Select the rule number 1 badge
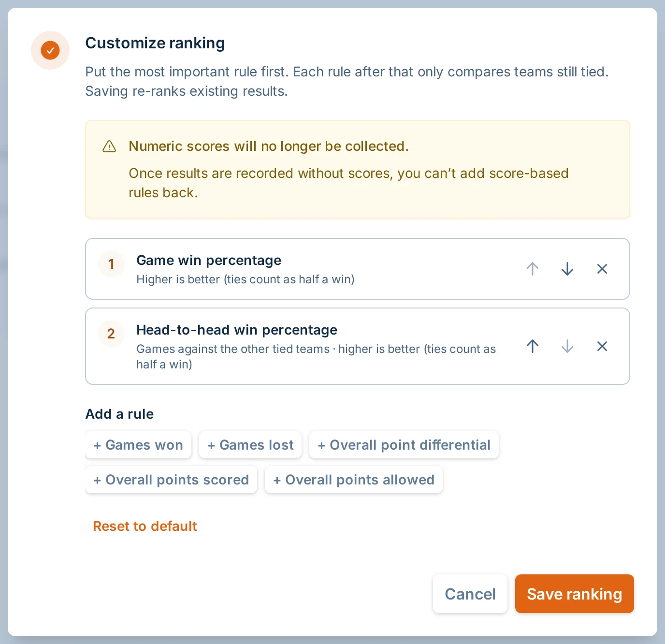Viewport: 665px width, 644px height. [111, 264]
